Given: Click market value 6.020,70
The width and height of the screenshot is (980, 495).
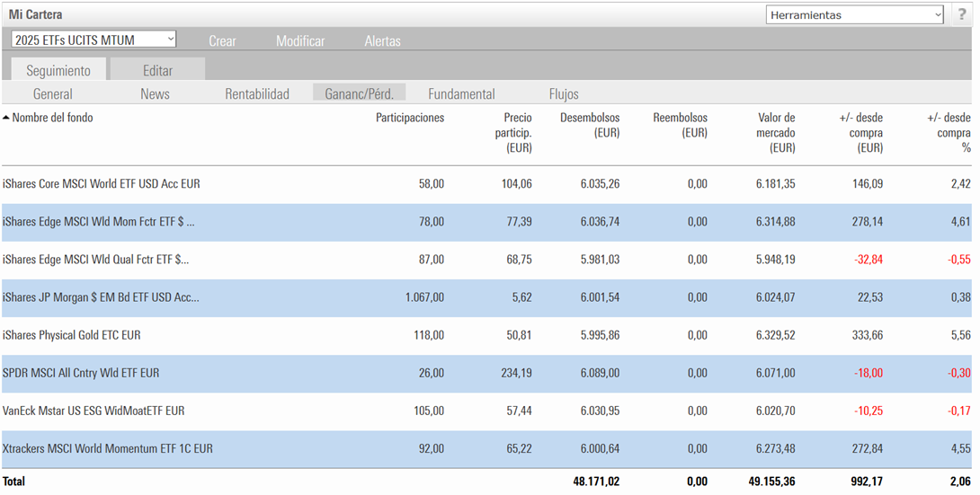Looking at the screenshot, I should pyautogui.click(x=776, y=411).
